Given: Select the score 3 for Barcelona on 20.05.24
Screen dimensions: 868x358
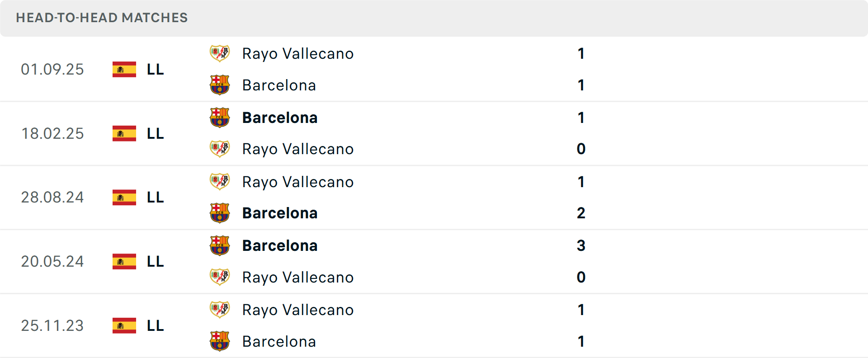Looking at the screenshot, I should [581, 245].
